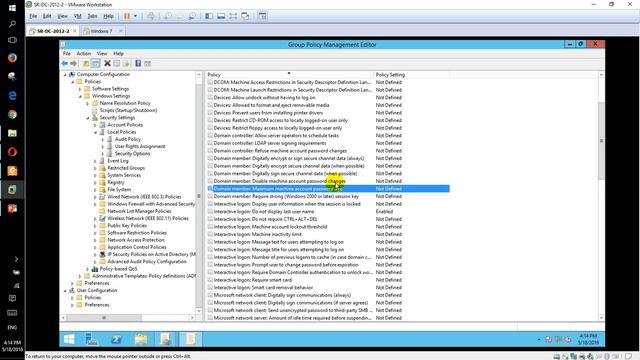The width and height of the screenshot is (640, 360).
Task: Open Opera from host taskbar
Action: pyautogui.click(x=12, y=152)
